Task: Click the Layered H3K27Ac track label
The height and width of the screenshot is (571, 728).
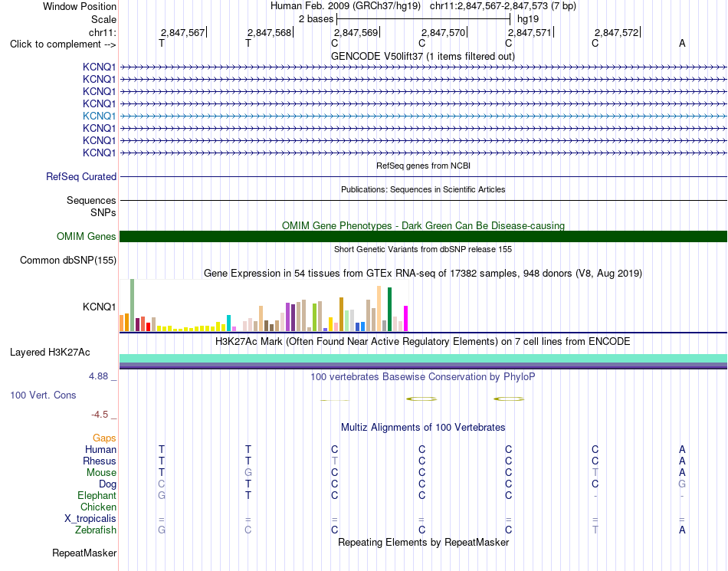Action: pyautogui.click(x=50, y=353)
